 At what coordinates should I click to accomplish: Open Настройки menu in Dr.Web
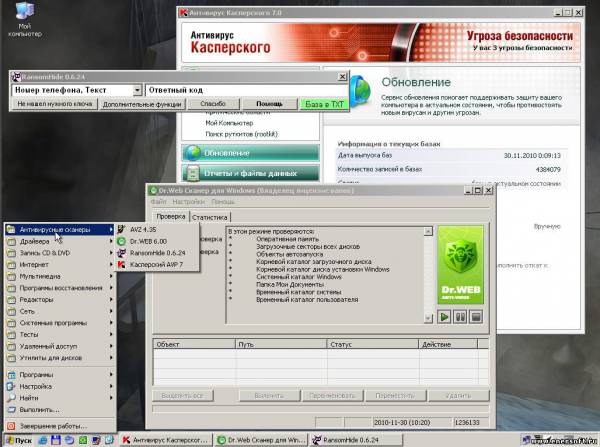coord(189,201)
